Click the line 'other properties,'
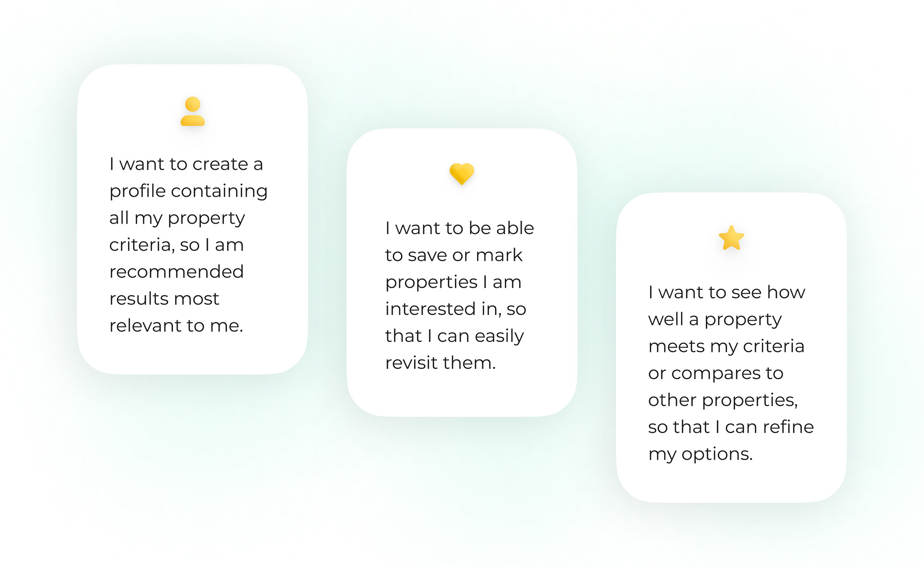The image size is (924, 567). click(x=723, y=401)
